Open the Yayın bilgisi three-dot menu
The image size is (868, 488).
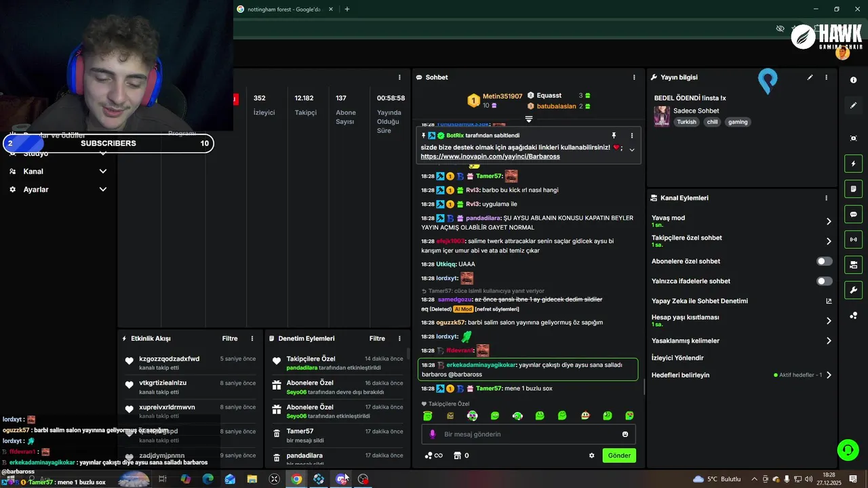tap(826, 77)
